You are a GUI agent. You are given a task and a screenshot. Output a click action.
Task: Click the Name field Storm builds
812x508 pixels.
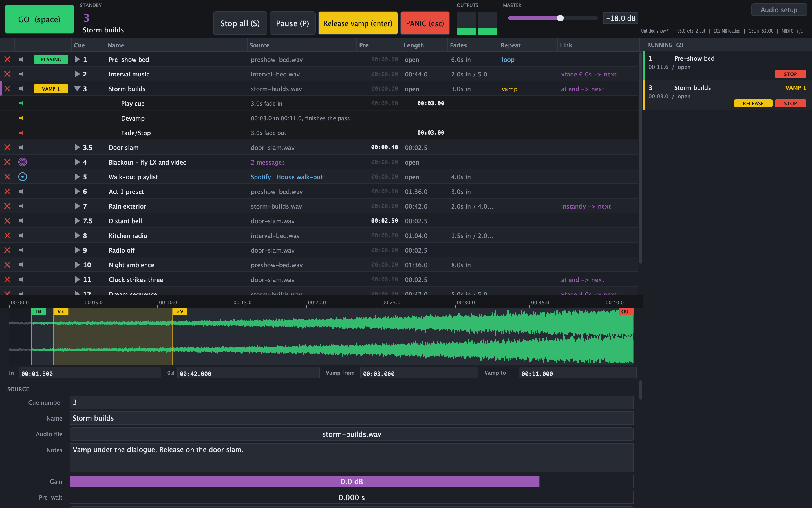pyautogui.click(x=352, y=418)
